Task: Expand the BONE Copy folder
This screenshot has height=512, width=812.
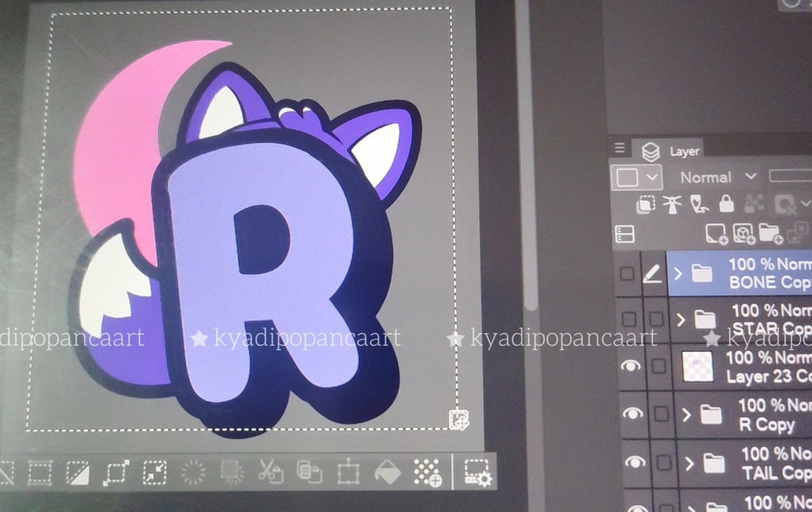Action: coord(679,273)
